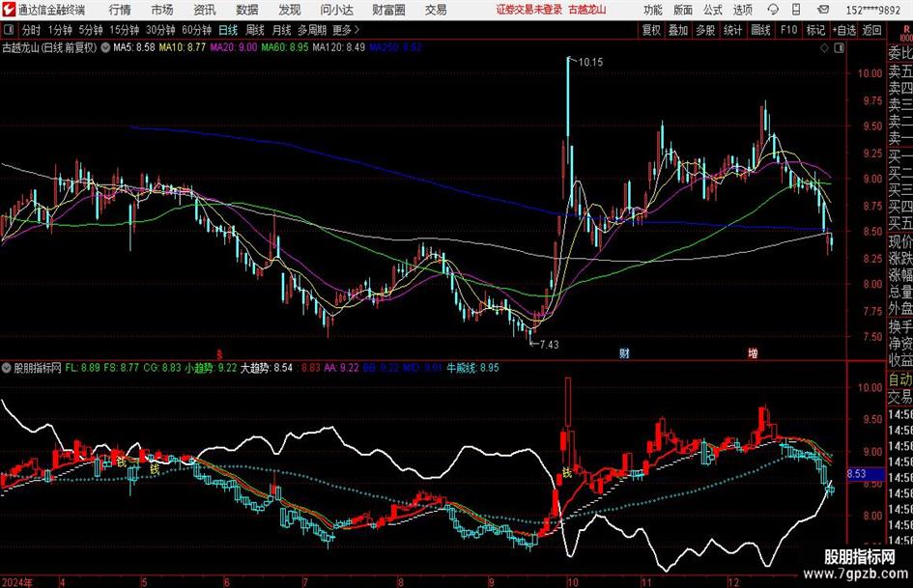The height and width of the screenshot is (588, 913).
Task: Switch to the 周线 period tab
Action: click(x=255, y=30)
